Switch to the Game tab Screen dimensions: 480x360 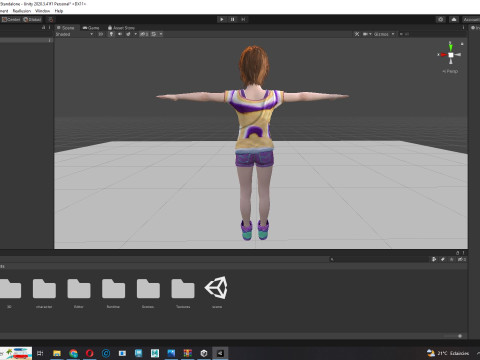(x=91, y=28)
